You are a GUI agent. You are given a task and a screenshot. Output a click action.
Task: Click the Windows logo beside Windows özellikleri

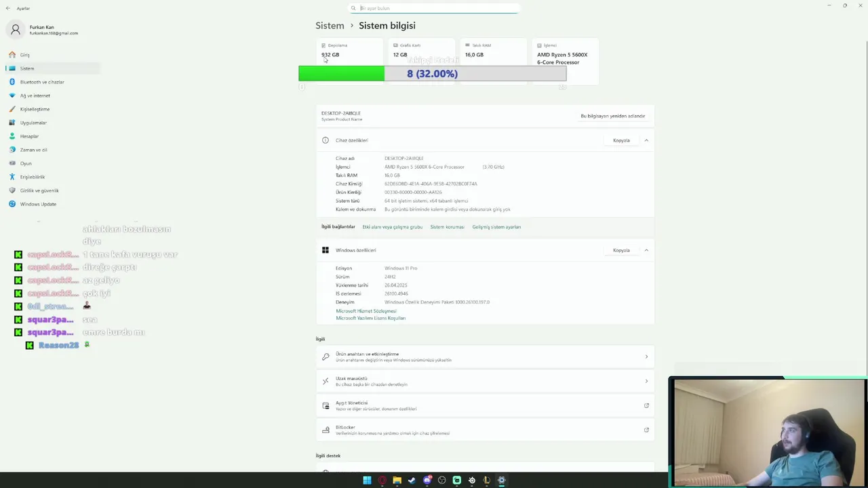point(325,250)
